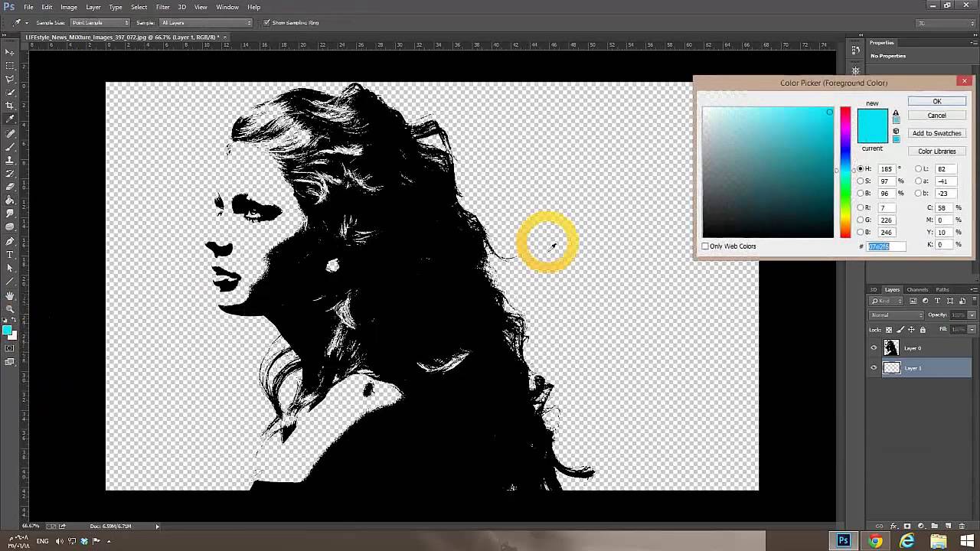Click the Add to Swatches button
Viewport: 980px width, 551px height.
936,133
